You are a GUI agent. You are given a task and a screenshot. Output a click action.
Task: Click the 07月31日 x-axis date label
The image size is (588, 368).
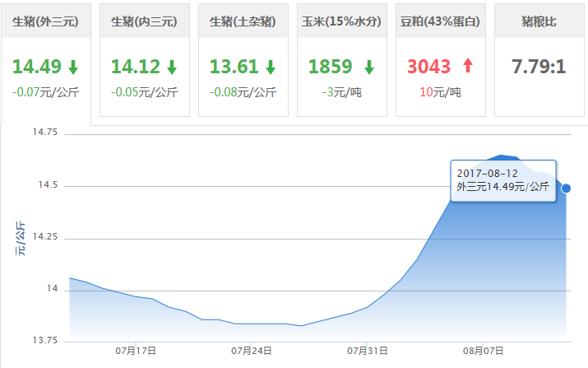coord(368,351)
